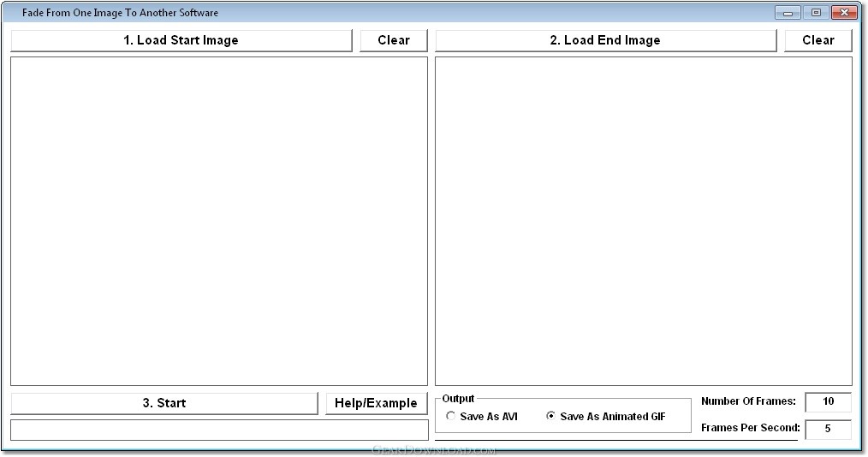This screenshot has width=868, height=457.
Task: Click inside the end image preview panel
Action: click(x=644, y=221)
